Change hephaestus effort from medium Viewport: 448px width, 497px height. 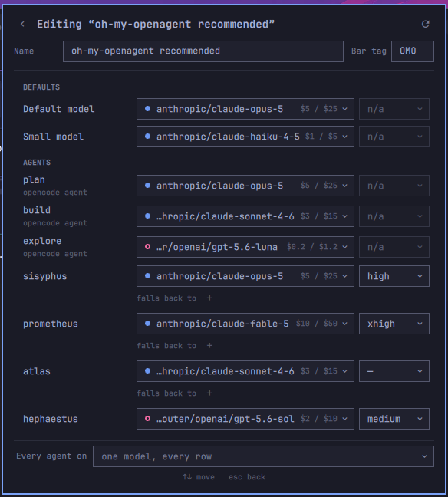394,419
